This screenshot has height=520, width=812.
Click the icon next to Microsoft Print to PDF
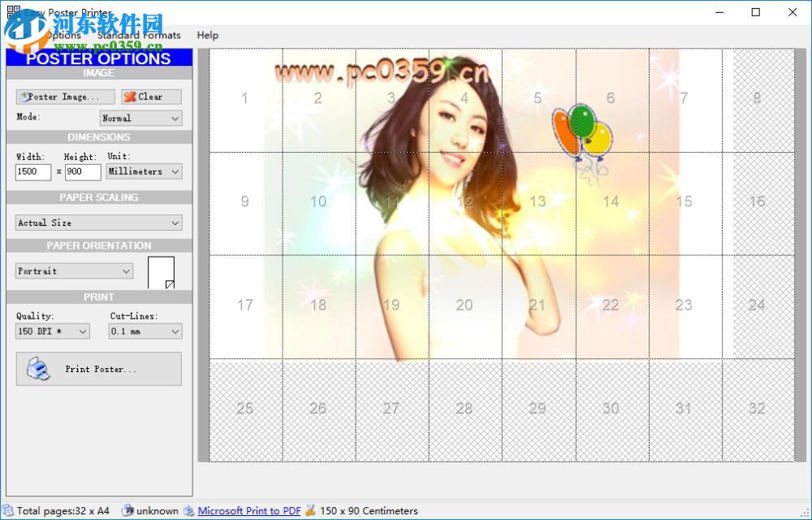click(x=188, y=511)
